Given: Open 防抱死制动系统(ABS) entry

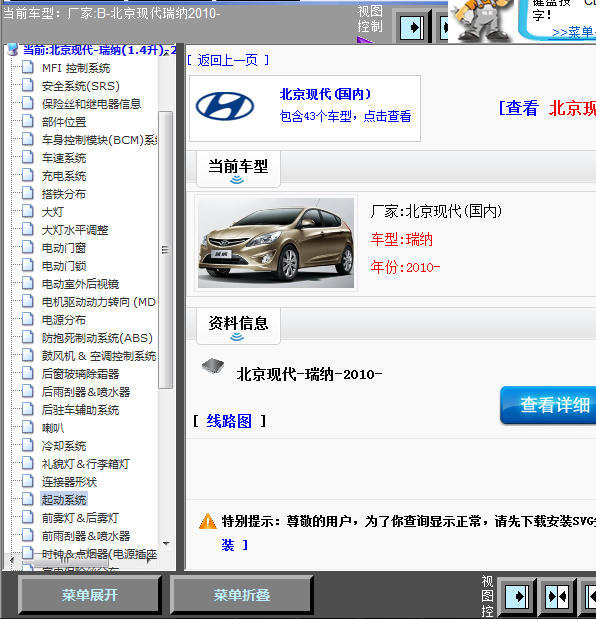Looking at the screenshot, I should 97,338.
